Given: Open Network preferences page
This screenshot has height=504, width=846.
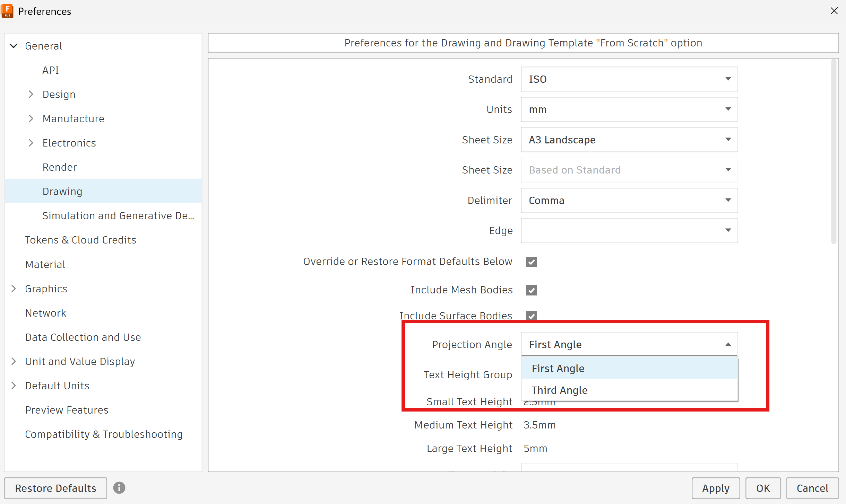Looking at the screenshot, I should point(45,313).
